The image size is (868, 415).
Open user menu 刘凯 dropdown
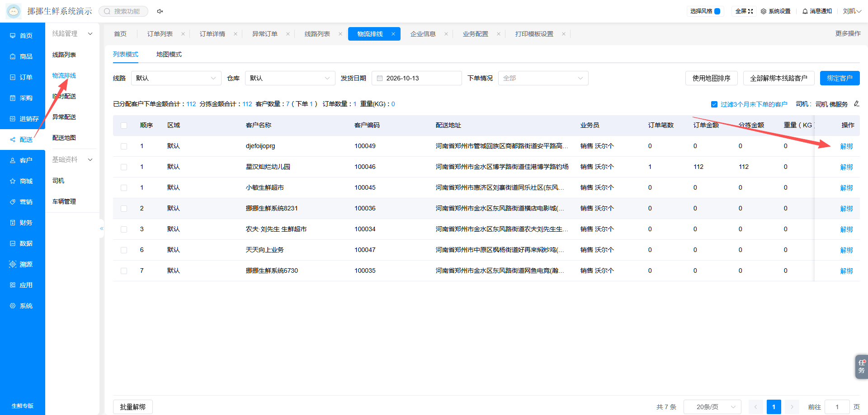point(852,11)
